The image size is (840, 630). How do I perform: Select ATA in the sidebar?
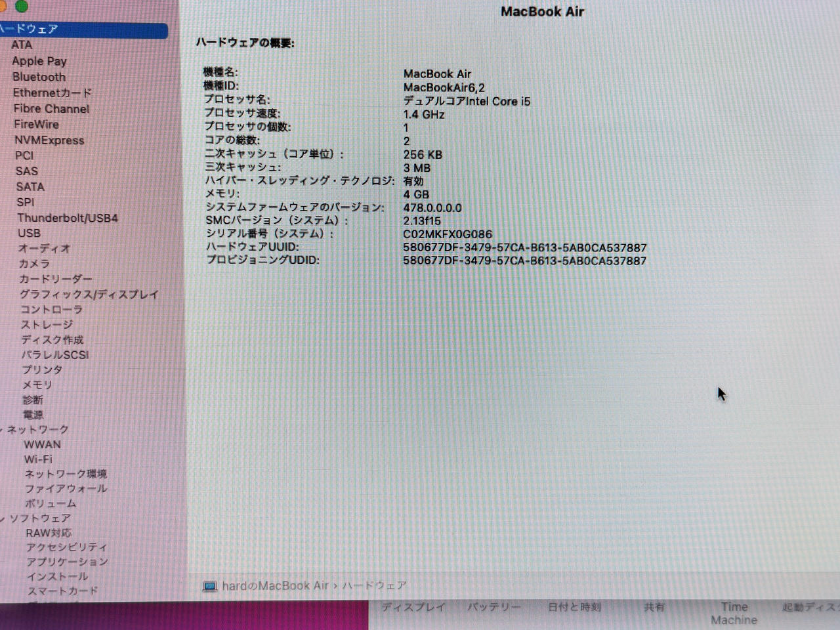22,45
